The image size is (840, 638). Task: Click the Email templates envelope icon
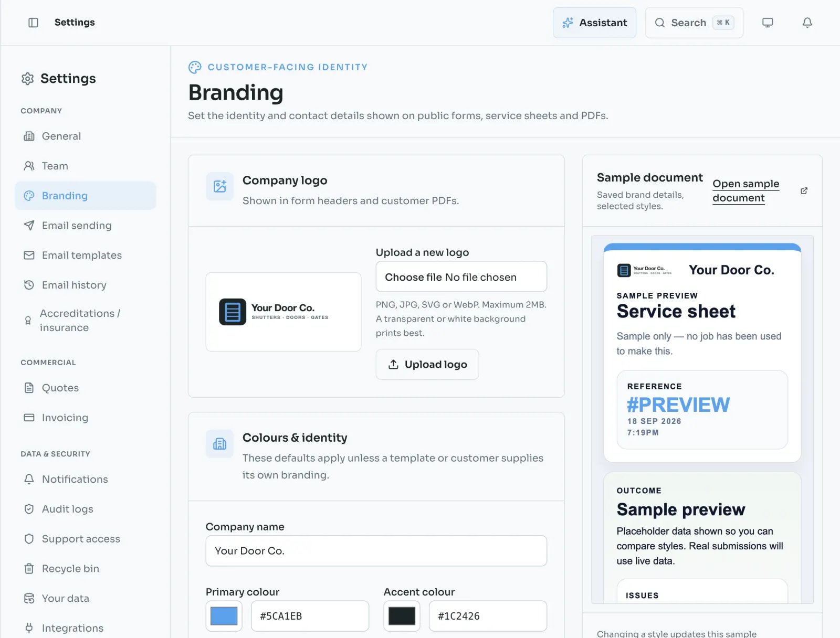(29, 256)
